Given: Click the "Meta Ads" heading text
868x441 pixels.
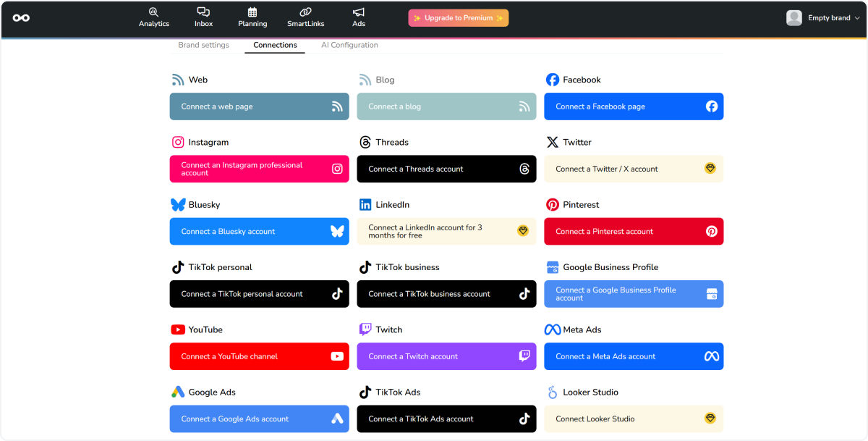Looking at the screenshot, I should click(x=582, y=329).
